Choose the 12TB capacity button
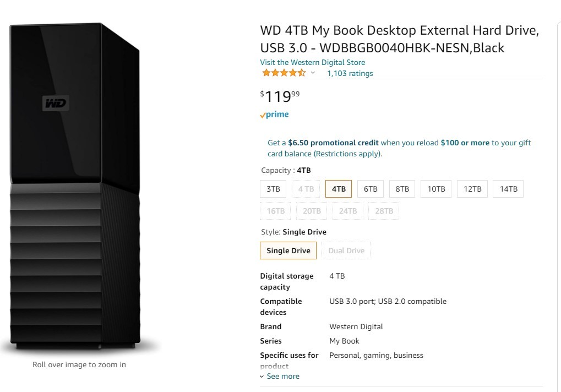Image resolution: width=561 pixels, height=392 pixels. coord(472,189)
